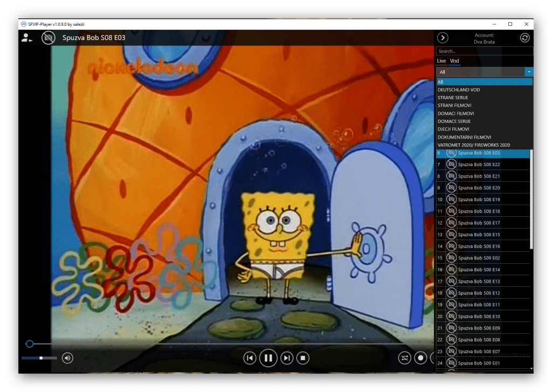
Task: Stop the video playback
Action: [303, 357]
